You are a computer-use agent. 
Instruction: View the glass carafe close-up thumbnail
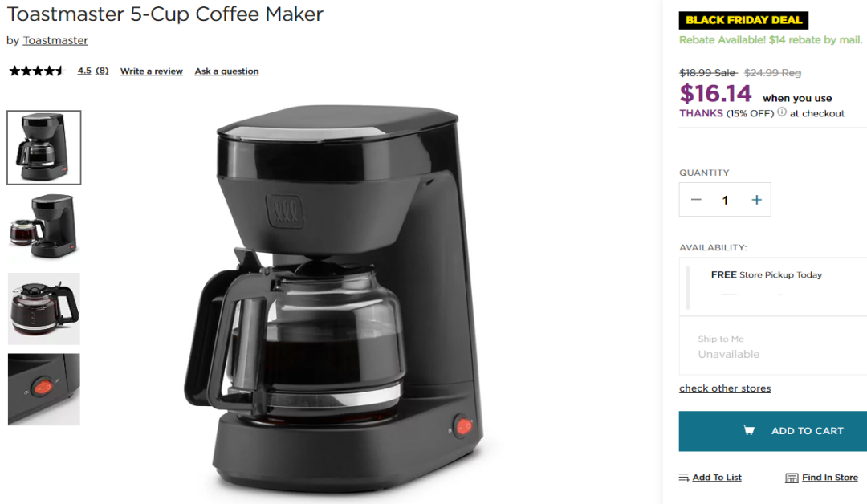43,308
